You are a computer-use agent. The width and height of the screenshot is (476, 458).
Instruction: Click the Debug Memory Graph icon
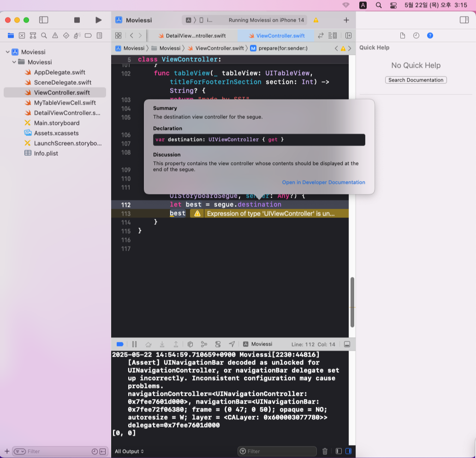204,344
